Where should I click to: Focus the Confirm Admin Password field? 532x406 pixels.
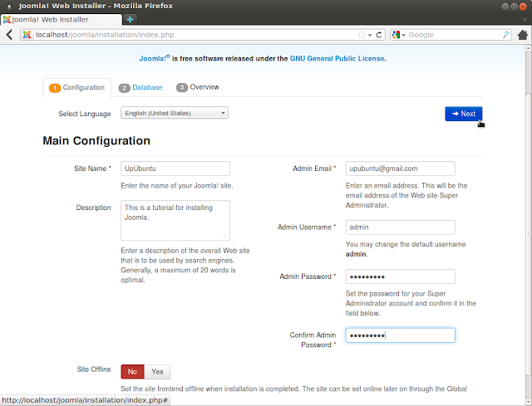point(401,335)
